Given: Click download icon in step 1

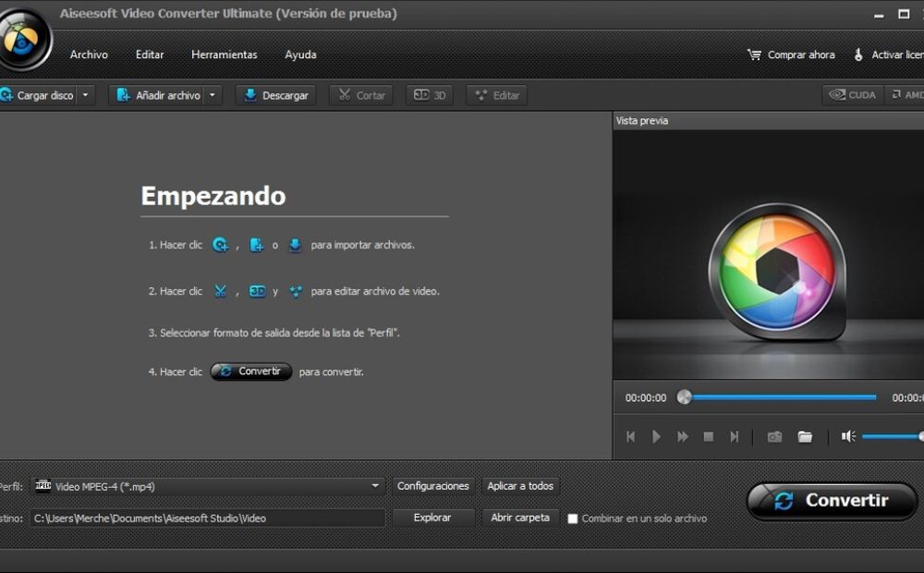Looking at the screenshot, I should pos(295,245).
